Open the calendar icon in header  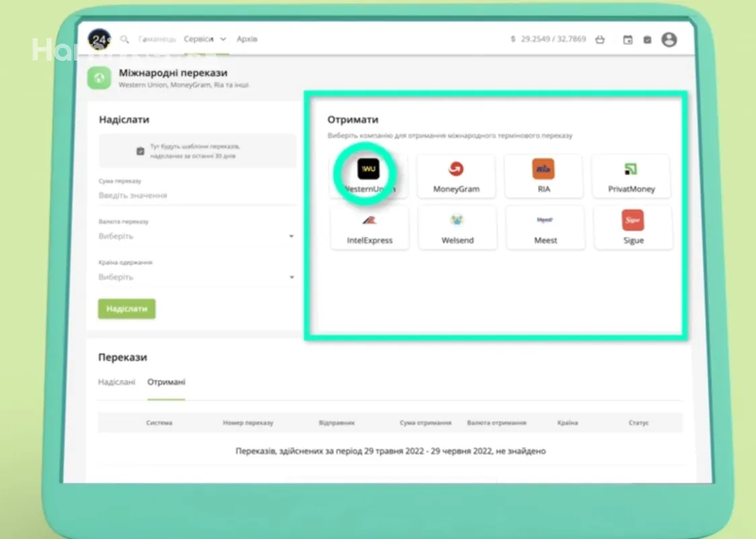[628, 40]
